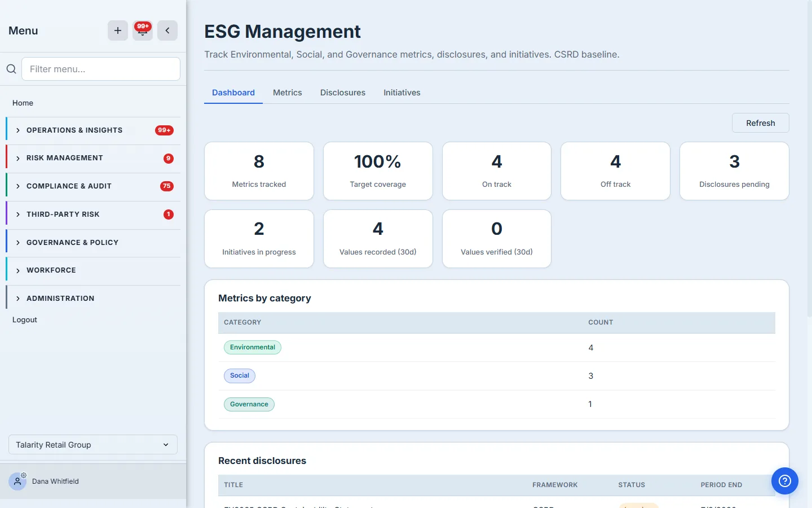The image size is (812, 508).
Task: Open notifications bell with 99+ badge
Action: click(x=143, y=30)
